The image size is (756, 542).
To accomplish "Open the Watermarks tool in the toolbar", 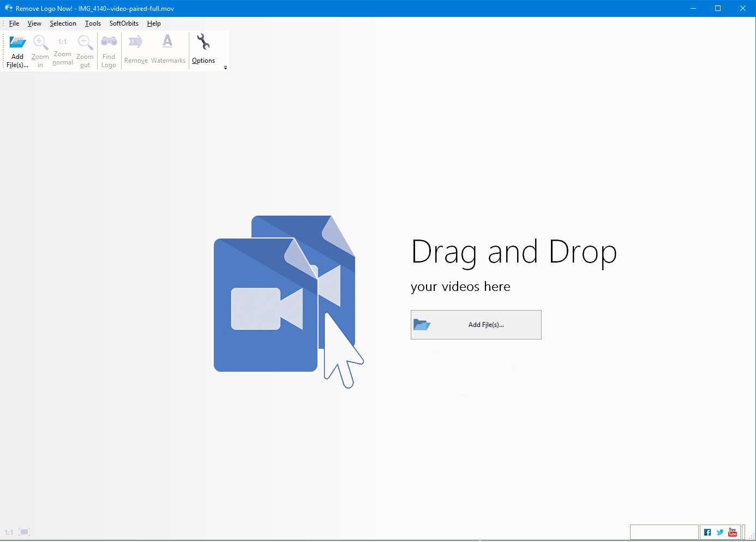I will click(167, 42).
